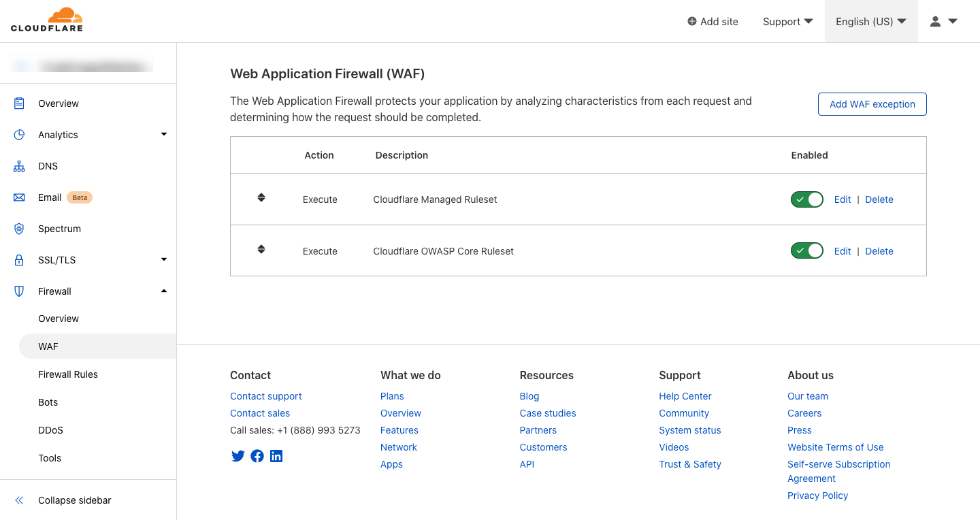Open the LinkedIn icon in footer

[276, 456]
